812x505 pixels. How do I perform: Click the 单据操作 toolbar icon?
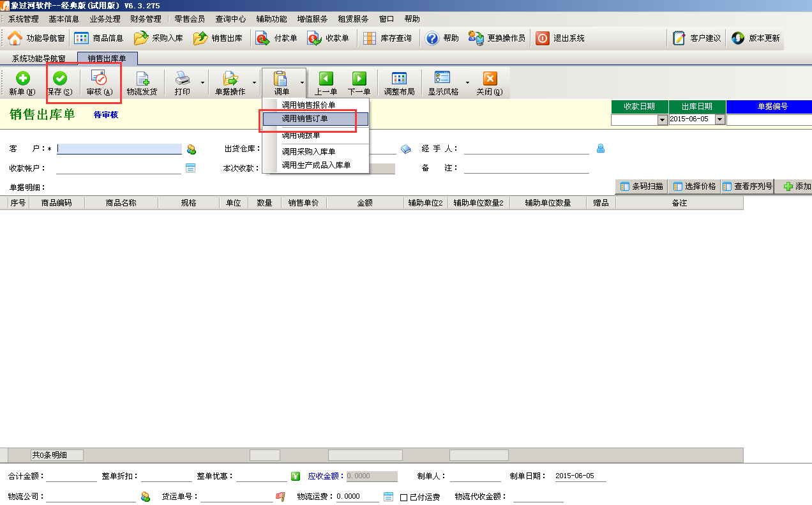(230, 79)
